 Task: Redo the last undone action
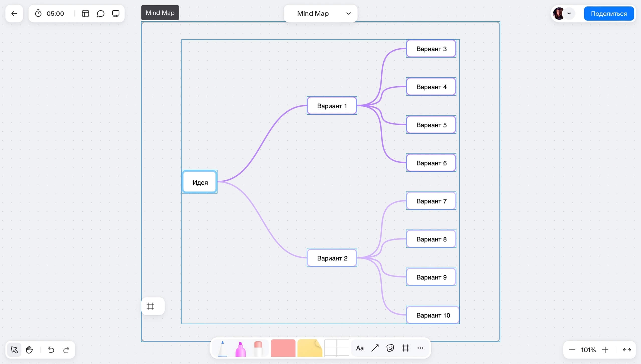coord(66,350)
